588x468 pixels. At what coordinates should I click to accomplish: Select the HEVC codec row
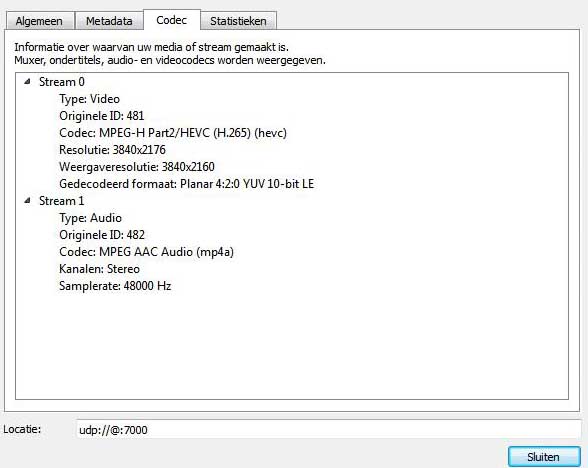pos(173,133)
